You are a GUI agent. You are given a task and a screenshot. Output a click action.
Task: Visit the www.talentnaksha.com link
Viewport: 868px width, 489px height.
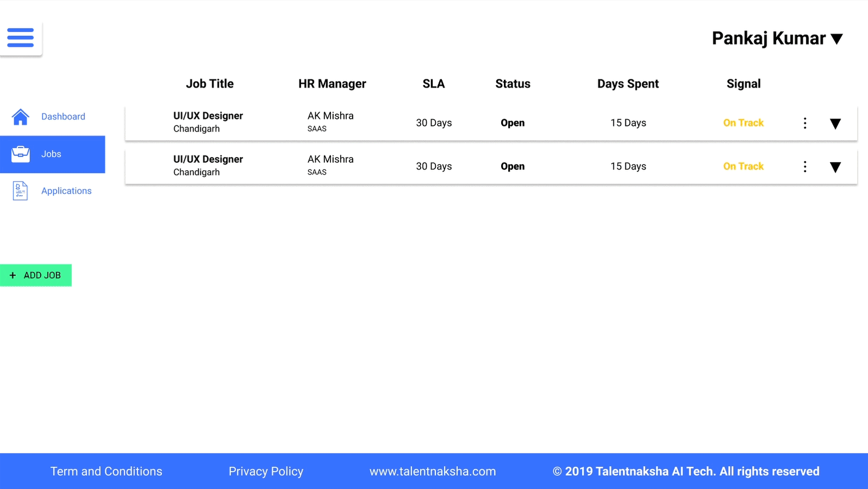pos(433,472)
